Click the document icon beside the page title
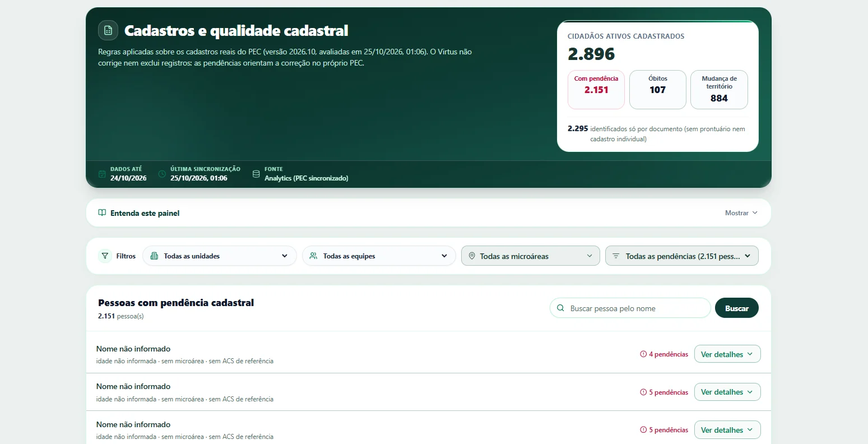 108,30
